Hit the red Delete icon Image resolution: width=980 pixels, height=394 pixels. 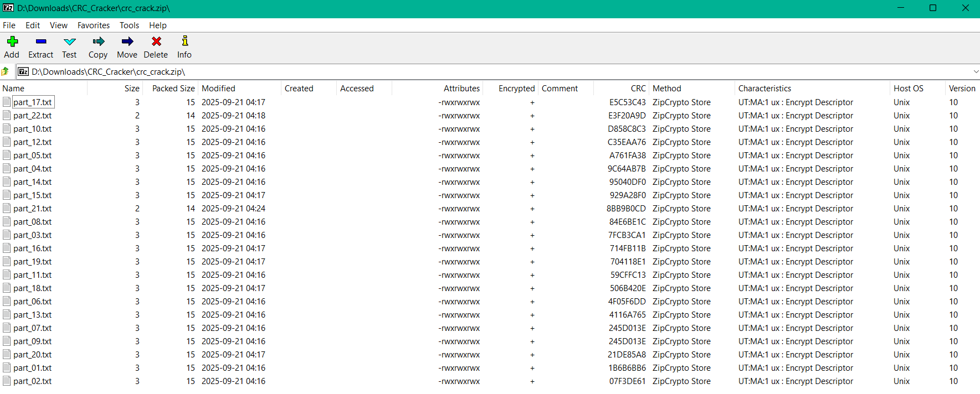point(156,42)
